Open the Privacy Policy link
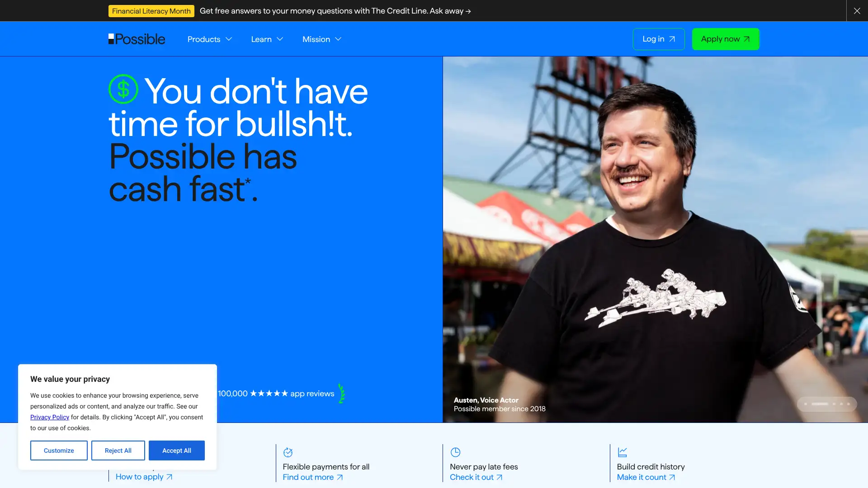868x488 pixels. 50,417
